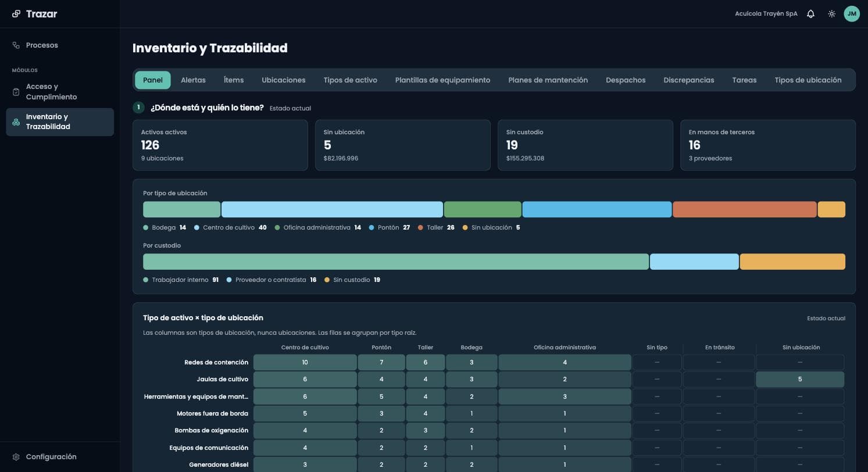Open the En manos de terceros card
The width and height of the screenshot is (868, 472).
pos(768,145)
